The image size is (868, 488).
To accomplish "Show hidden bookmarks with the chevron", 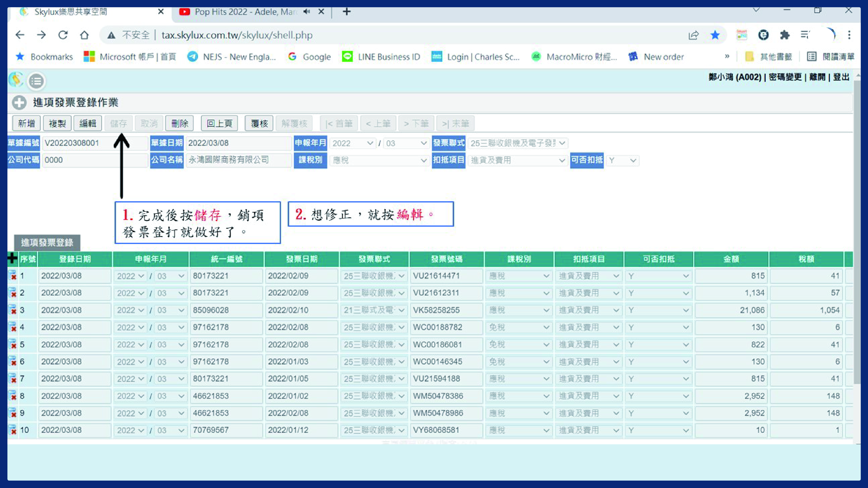I will click(727, 57).
